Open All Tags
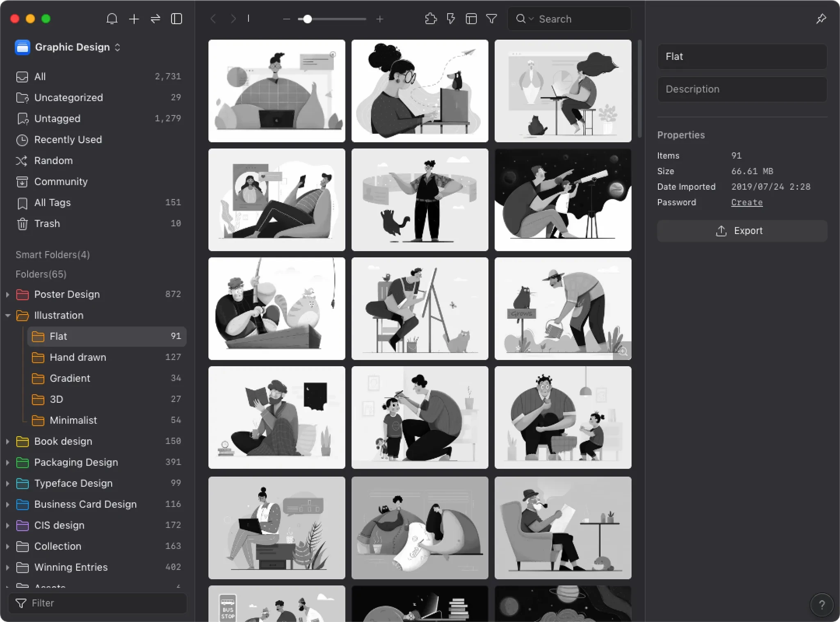The image size is (840, 622). click(98, 203)
